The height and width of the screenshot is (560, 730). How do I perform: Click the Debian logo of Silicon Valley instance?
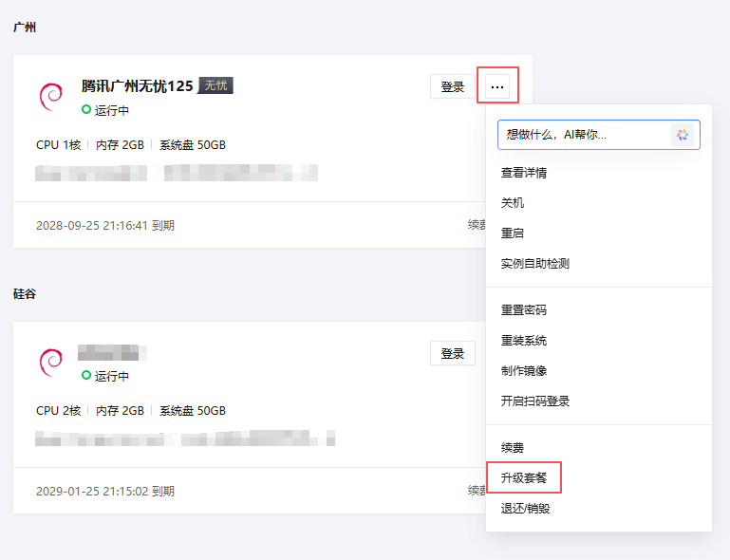pos(50,363)
